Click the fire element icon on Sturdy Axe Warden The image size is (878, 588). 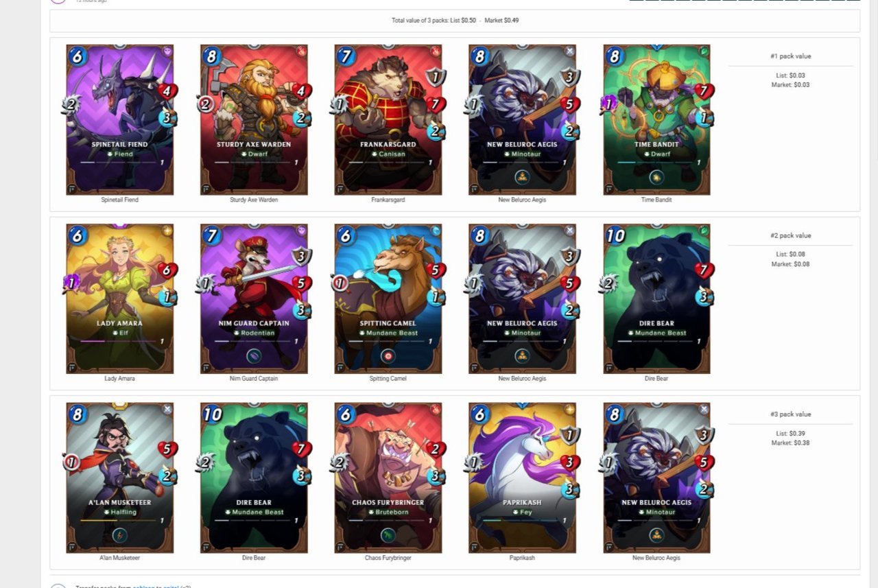pos(300,51)
